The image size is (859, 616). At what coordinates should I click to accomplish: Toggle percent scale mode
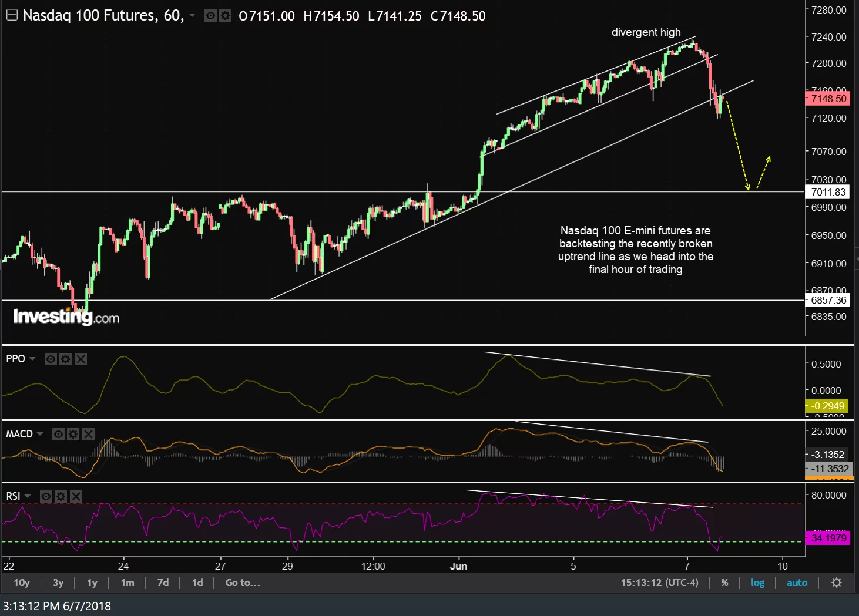724,583
